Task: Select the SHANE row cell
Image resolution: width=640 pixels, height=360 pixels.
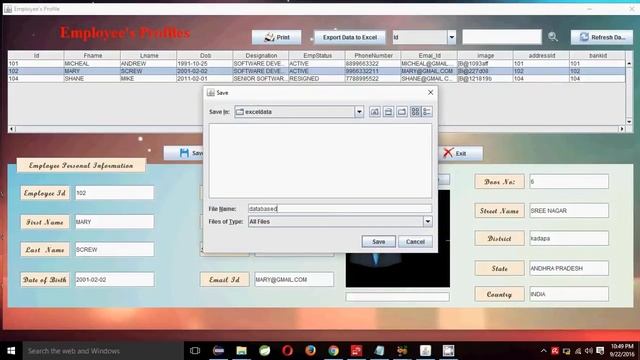Action: coord(92,78)
